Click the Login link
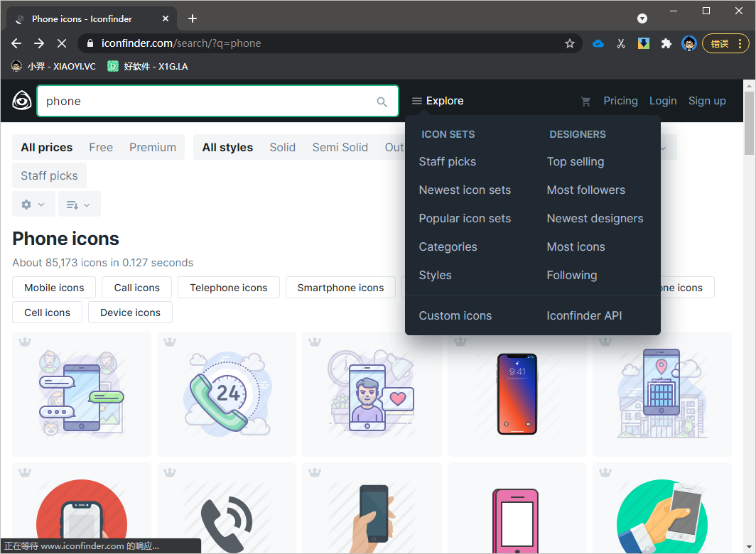Viewport: 756px width, 554px height. point(663,101)
